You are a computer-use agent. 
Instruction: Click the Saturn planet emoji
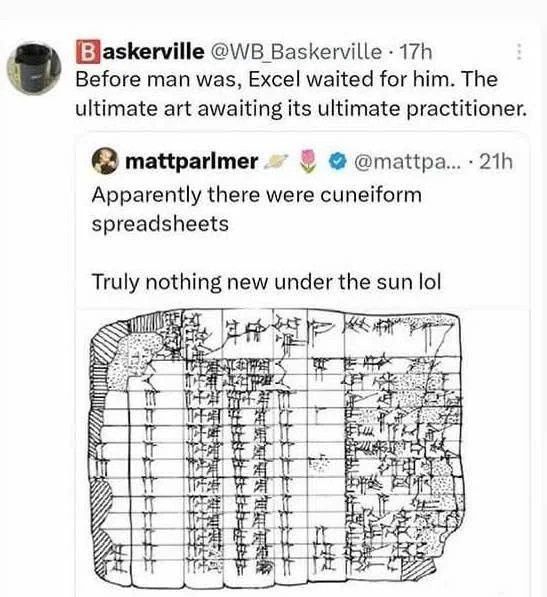coord(277,161)
